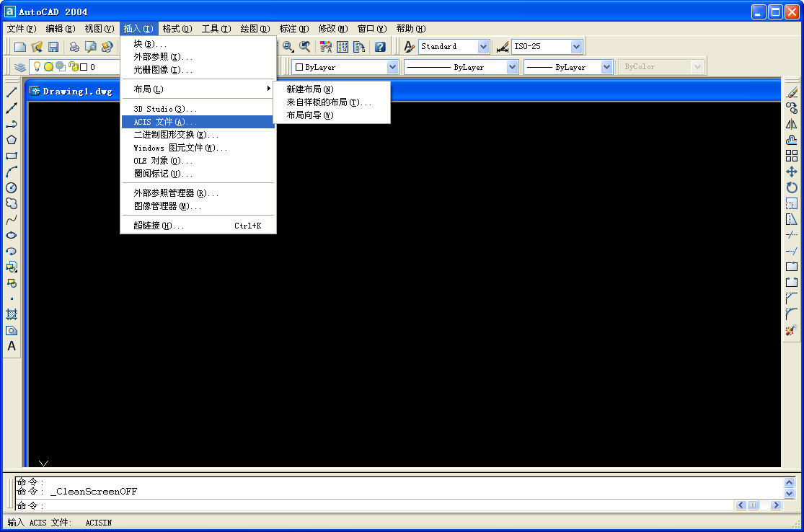Click the Open file icon
Screen dimensions: 804x532
[36, 47]
